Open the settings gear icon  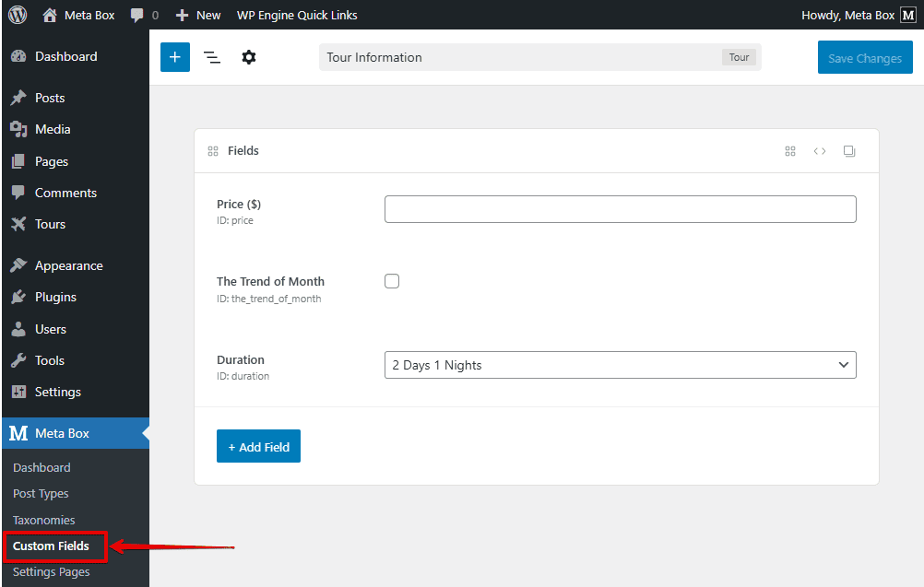click(249, 57)
